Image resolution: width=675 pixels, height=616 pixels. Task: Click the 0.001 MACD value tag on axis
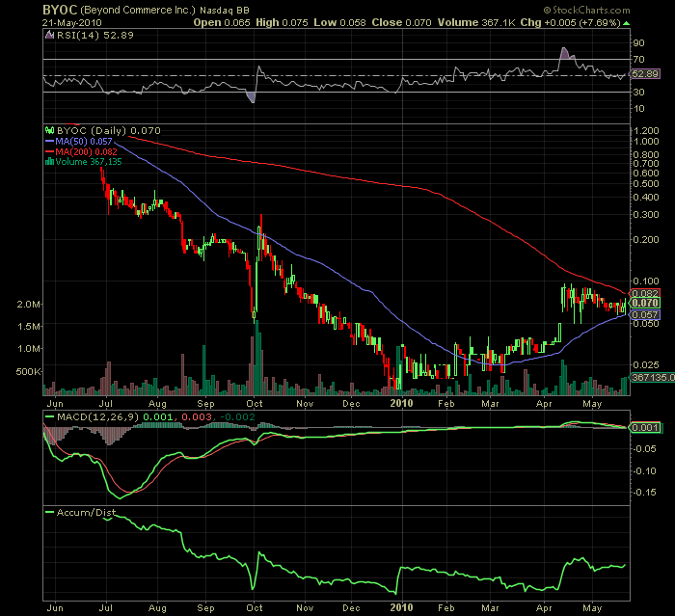[645, 428]
